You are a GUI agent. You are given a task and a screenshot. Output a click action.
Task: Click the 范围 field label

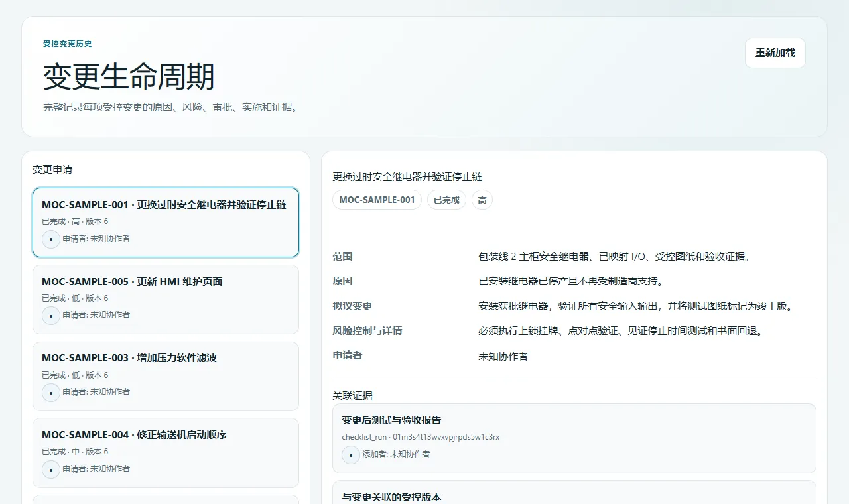pyautogui.click(x=342, y=257)
